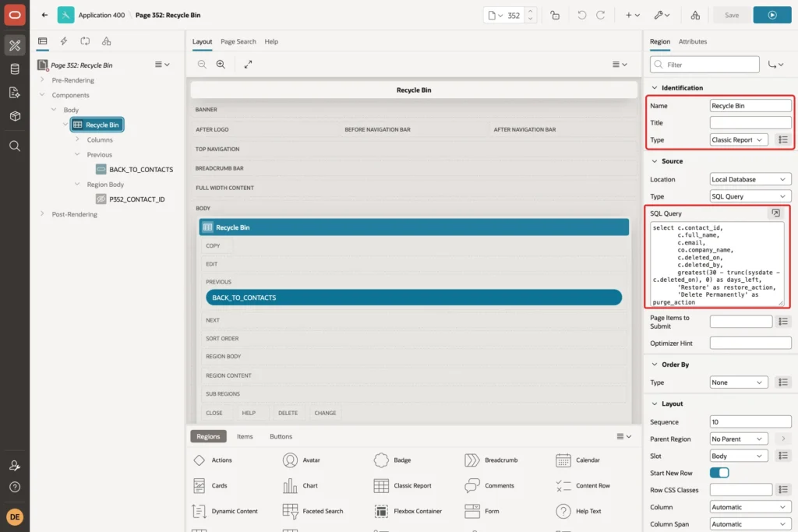
Task: Open the Page Shared Components tab icon
Action: (x=106, y=41)
